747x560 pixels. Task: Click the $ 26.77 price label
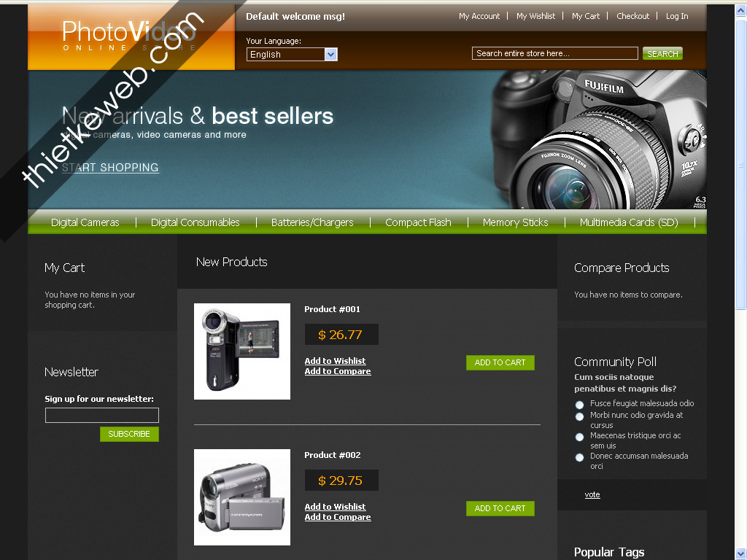pos(341,334)
